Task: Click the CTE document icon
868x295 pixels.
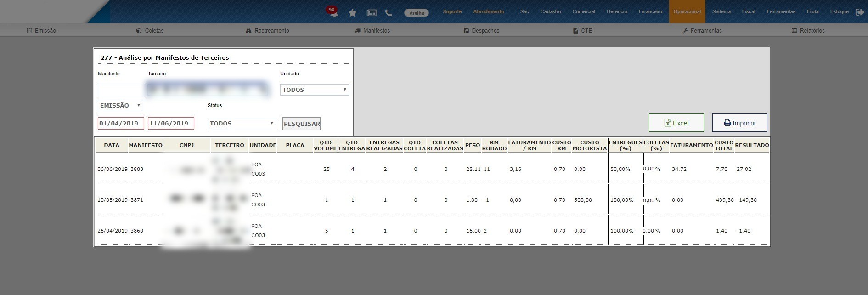Action: coord(575,31)
